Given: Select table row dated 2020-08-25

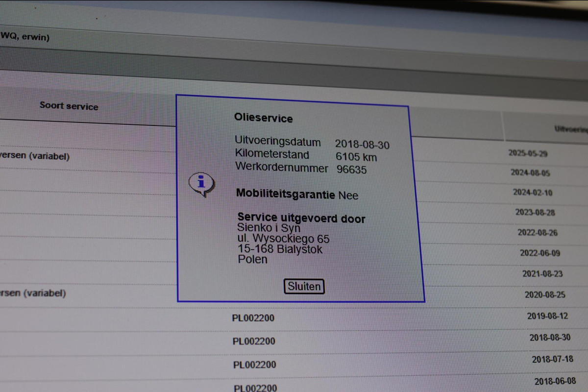Looking at the screenshot, I should (x=545, y=295).
